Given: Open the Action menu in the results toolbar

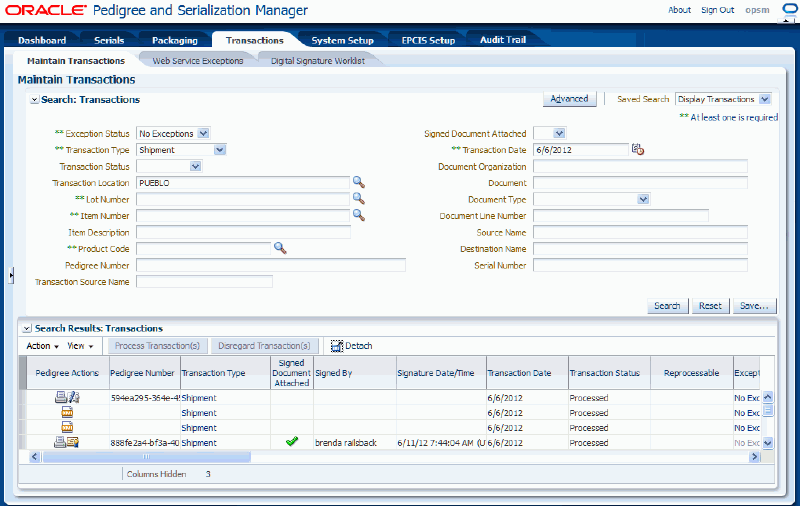Looking at the screenshot, I should [42, 346].
